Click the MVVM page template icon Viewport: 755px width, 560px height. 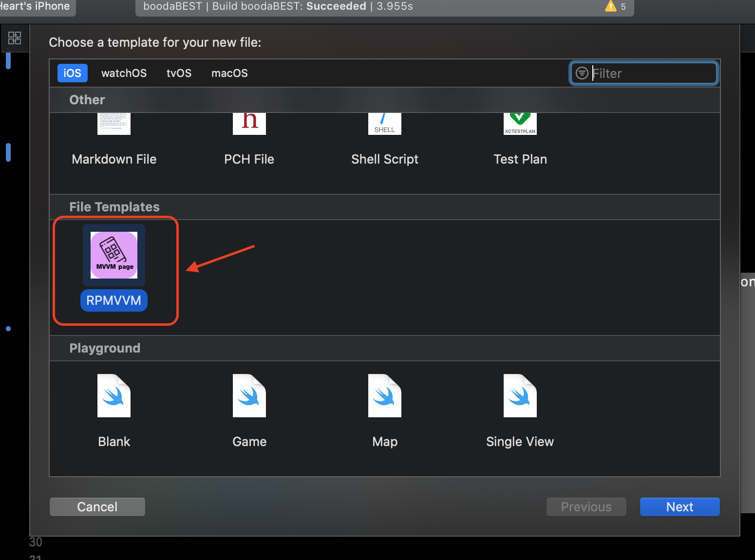114,255
